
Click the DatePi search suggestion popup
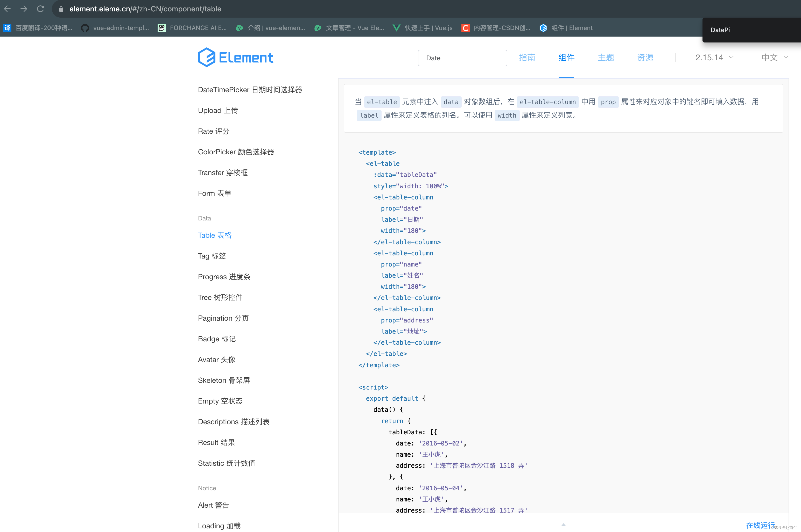tap(751, 30)
